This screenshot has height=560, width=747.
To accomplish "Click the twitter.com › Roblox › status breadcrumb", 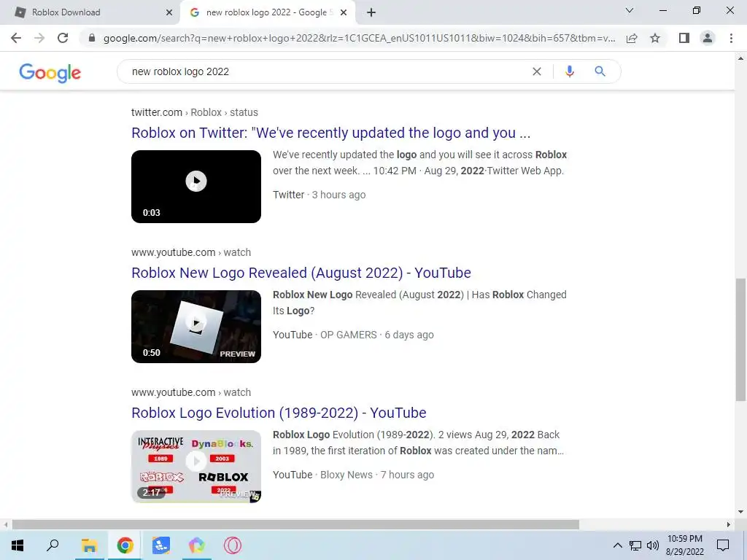I will [x=194, y=112].
